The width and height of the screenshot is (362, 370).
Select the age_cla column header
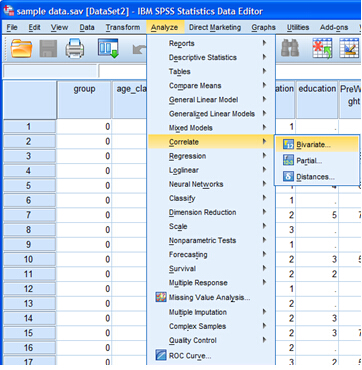coord(130,99)
